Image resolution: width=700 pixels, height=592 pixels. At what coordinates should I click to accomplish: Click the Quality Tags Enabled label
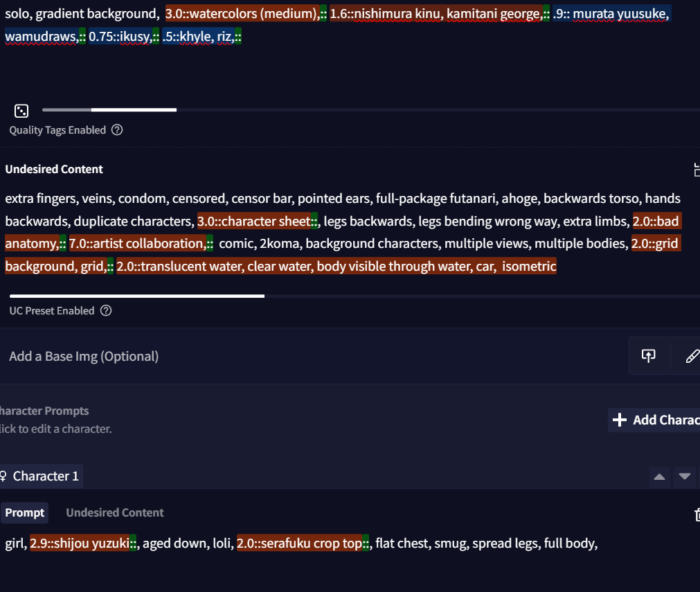click(x=57, y=130)
